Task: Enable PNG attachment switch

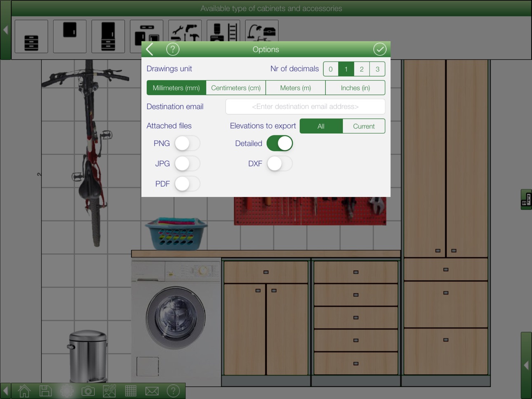Action: click(187, 144)
